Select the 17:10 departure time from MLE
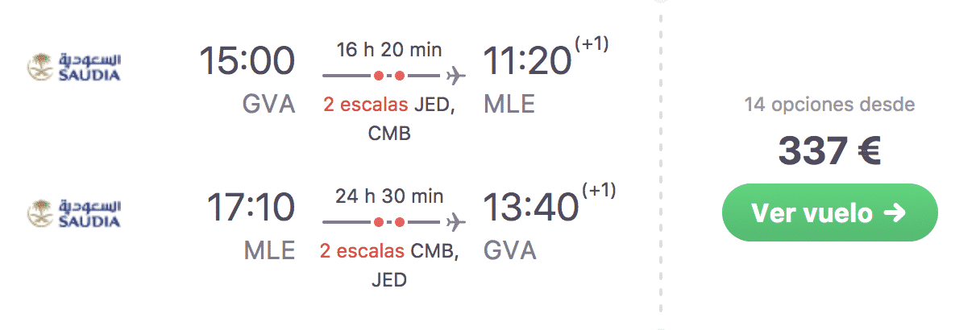 [x=251, y=208]
